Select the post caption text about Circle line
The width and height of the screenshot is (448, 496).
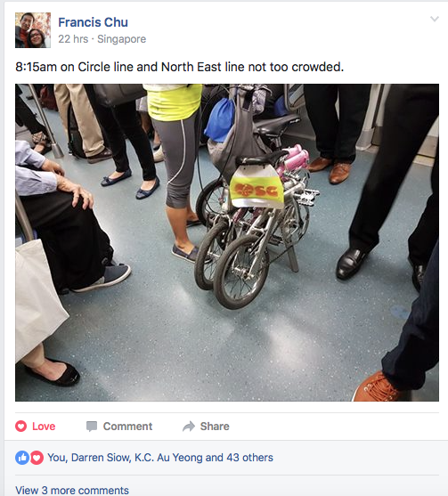point(179,67)
